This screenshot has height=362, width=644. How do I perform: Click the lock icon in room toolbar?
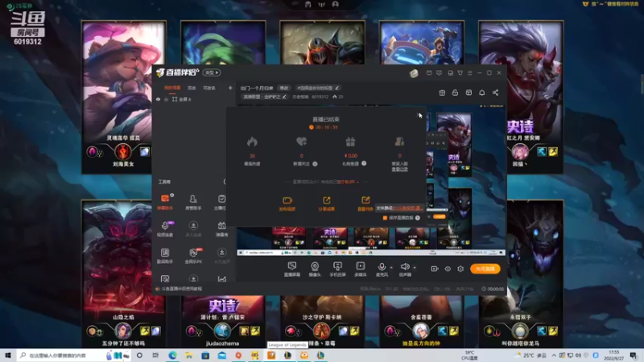coord(455,93)
